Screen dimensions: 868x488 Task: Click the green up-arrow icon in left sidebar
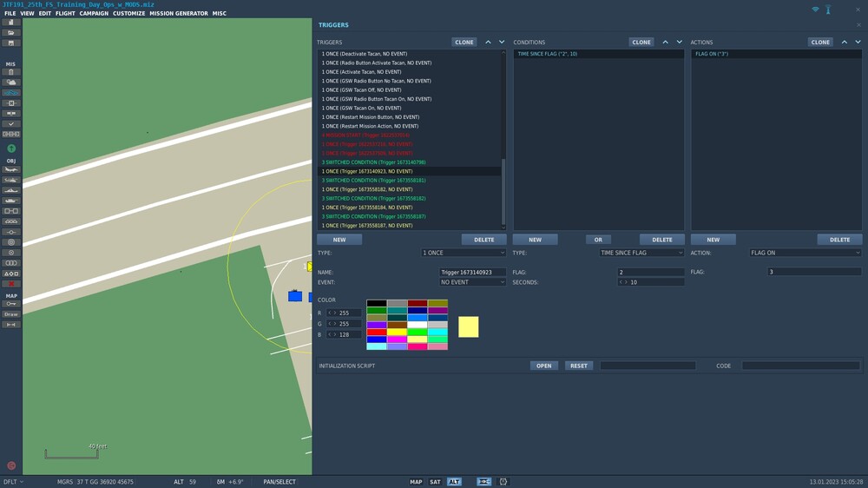point(11,148)
